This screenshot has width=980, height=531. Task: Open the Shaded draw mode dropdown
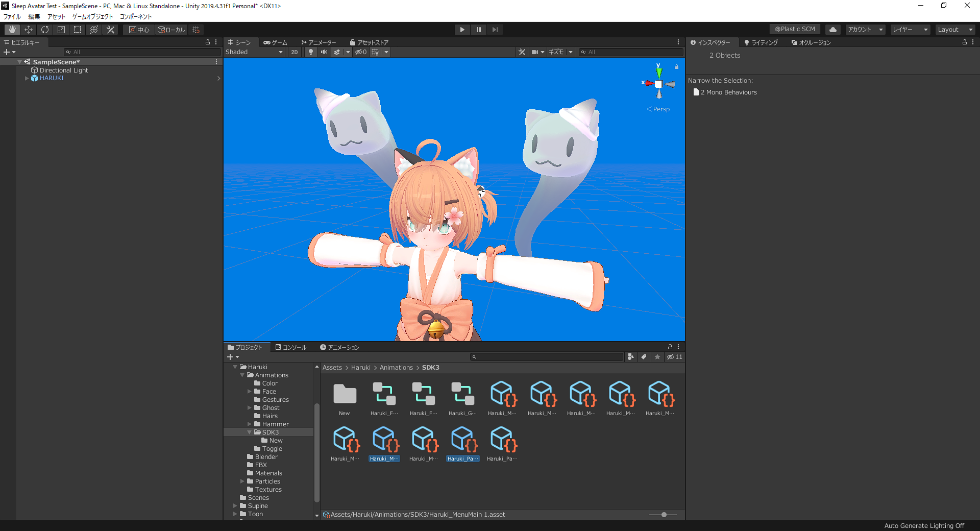point(255,52)
